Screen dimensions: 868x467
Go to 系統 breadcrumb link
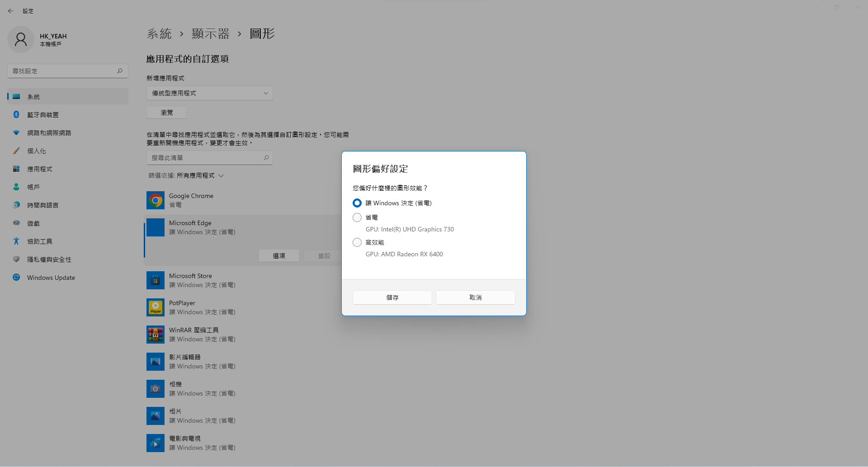[159, 34]
